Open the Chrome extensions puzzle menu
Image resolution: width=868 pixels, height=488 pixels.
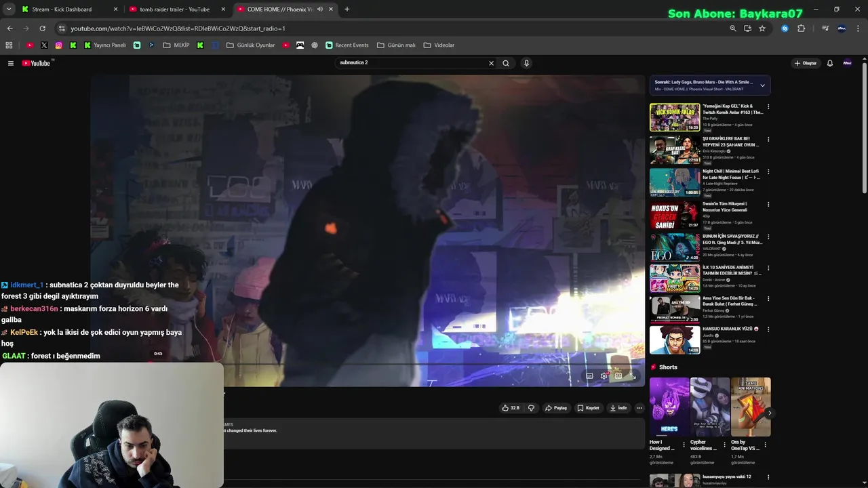801,28
